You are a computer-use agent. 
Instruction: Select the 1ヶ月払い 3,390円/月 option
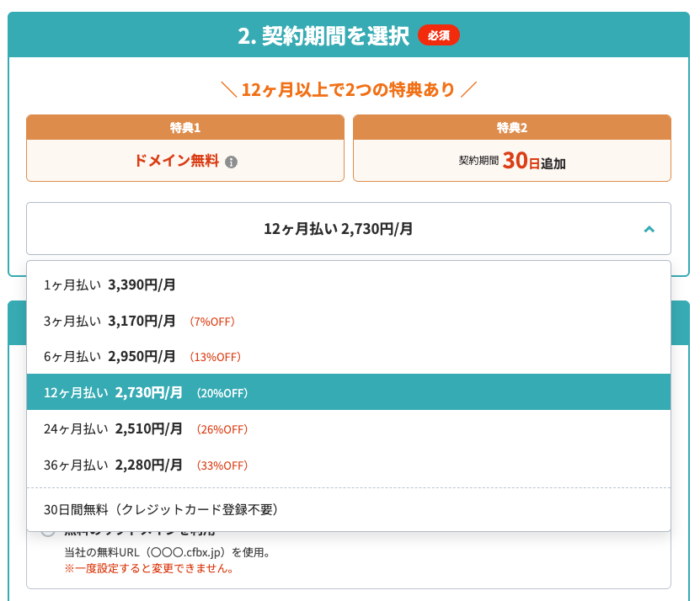[x=349, y=285]
